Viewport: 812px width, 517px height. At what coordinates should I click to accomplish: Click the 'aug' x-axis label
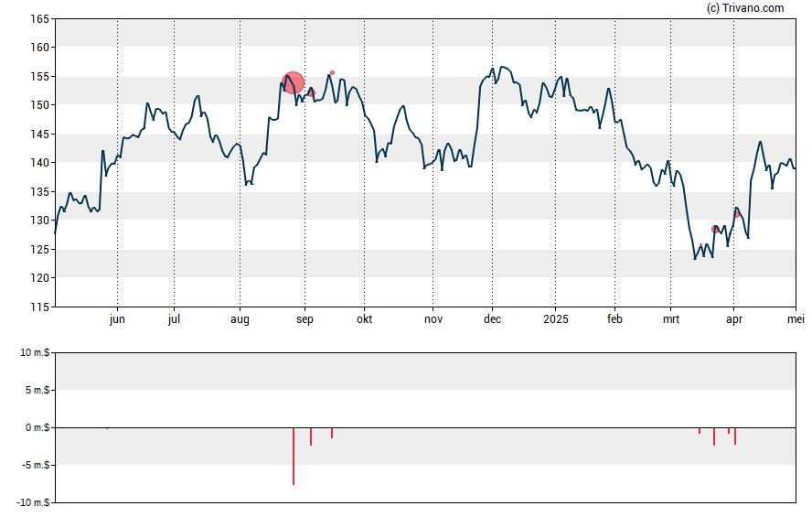click(240, 319)
